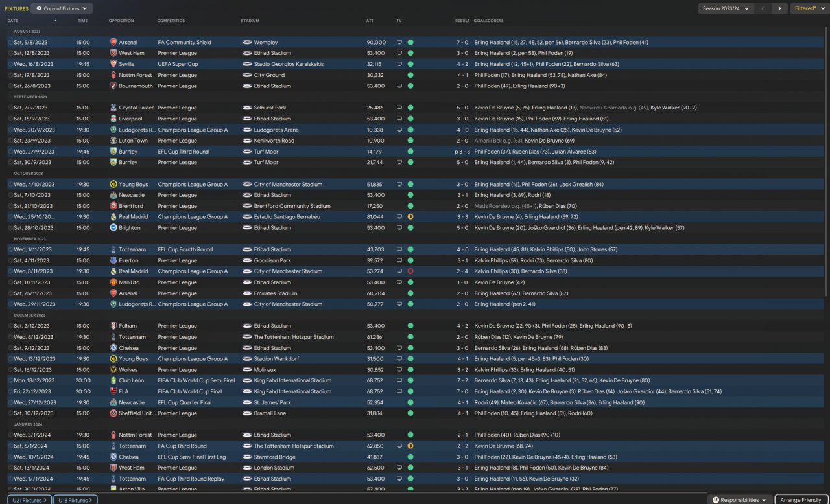This screenshot has width=830, height=504.
Task: Click the Everton club badge
Action: pyautogui.click(x=114, y=260)
